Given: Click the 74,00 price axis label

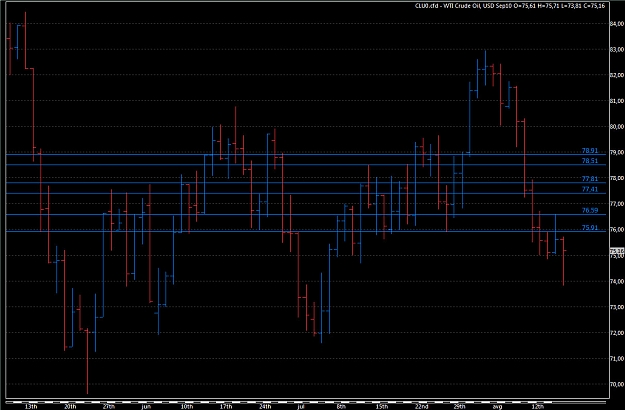Looking at the screenshot, I should click(x=617, y=281).
